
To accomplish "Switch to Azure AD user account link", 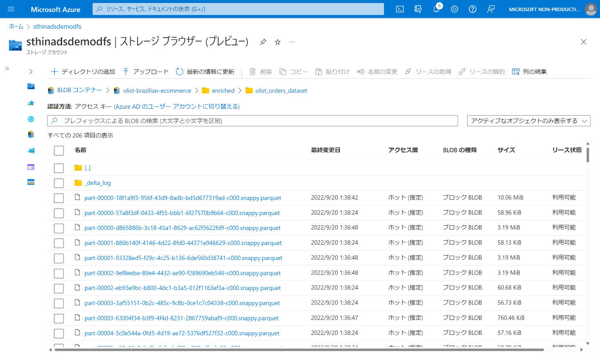I will point(177,107).
